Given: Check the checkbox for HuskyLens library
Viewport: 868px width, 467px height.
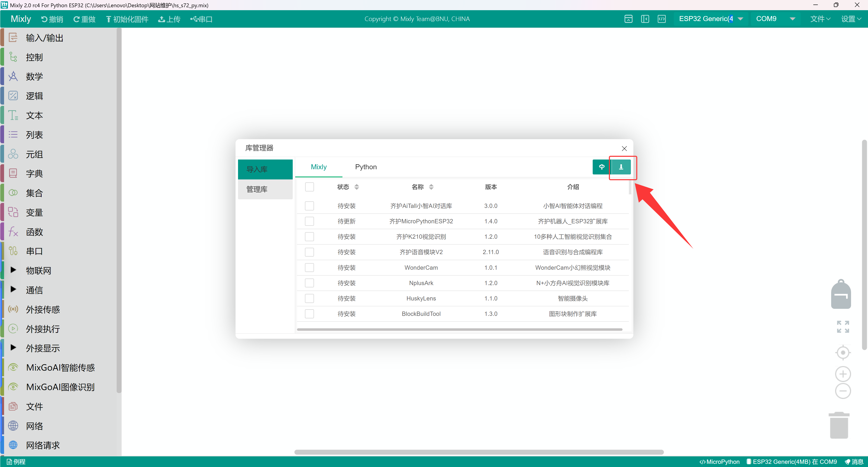Looking at the screenshot, I should point(309,298).
